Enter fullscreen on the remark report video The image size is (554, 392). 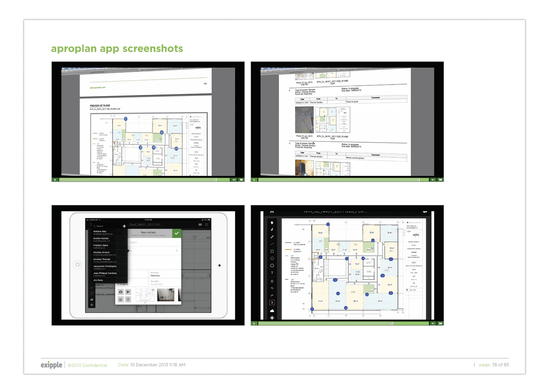[440, 180]
